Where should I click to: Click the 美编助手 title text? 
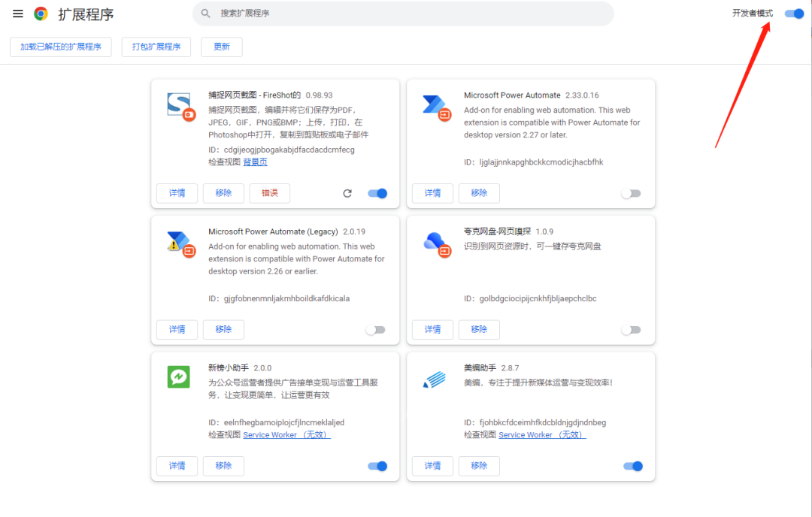480,368
